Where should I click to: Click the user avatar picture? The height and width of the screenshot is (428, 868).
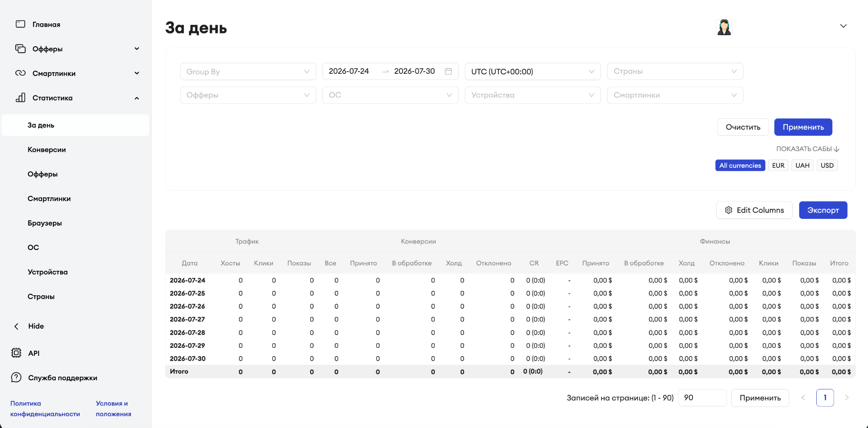[x=724, y=27]
